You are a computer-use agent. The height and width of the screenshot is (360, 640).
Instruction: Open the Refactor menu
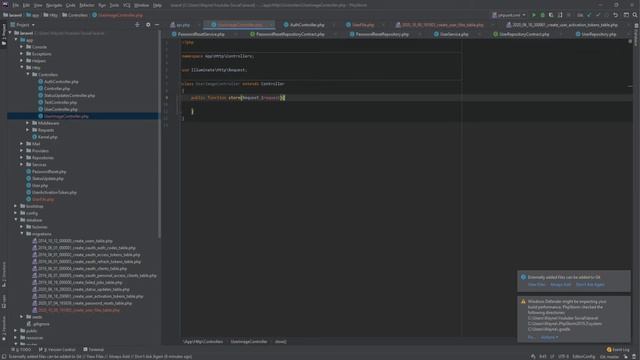click(x=87, y=5)
